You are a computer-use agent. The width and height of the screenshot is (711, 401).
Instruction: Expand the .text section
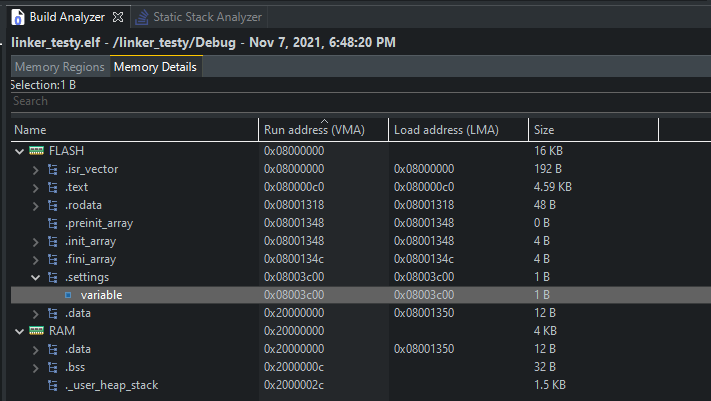tap(36, 187)
